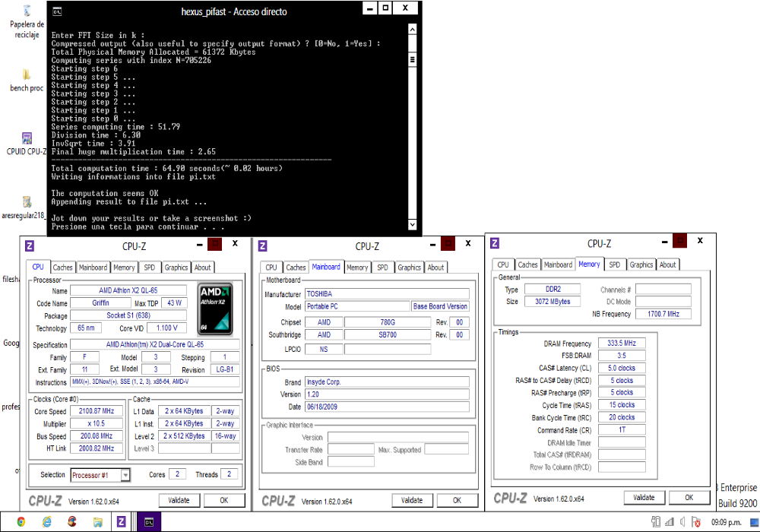The image size is (760, 532).
Task: Click the Code Name value Griffin
Action: pyautogui.click(x=101, y=302)
